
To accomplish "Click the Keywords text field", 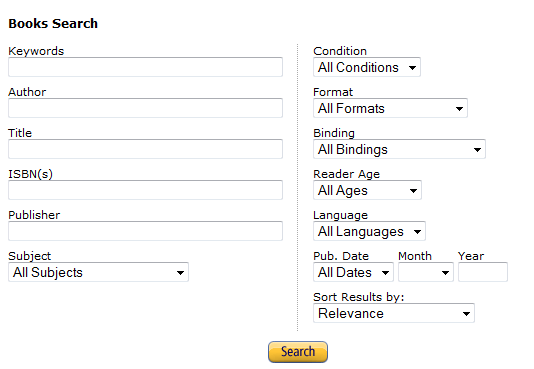I will pos(145,67).
